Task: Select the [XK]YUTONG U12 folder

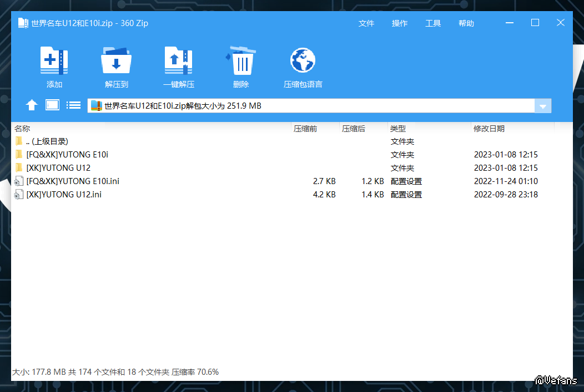Action: pyautogui.click(x=58, y=168)
